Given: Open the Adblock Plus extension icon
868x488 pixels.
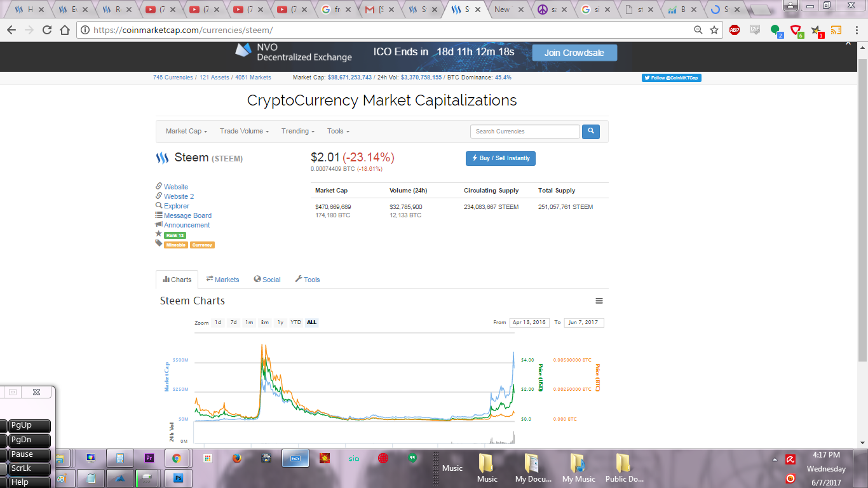Looking at the screenshot, I should point(735,30).
